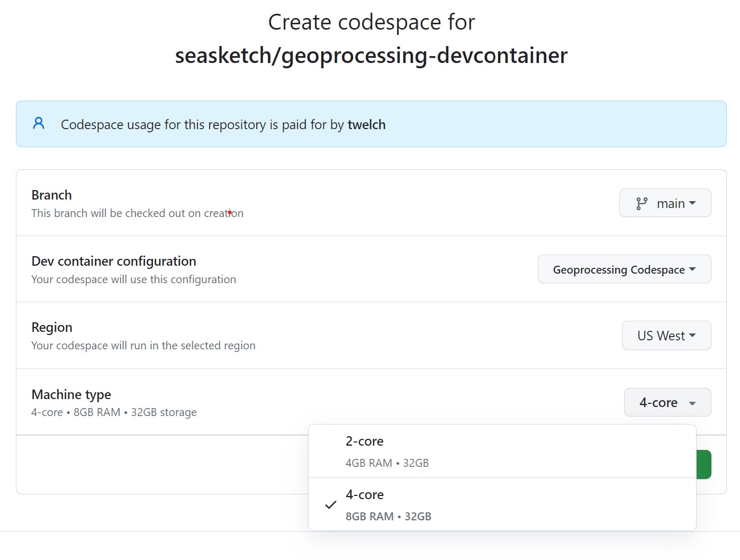
Task: Open the main branch dropdown
Action: [x=665, y=203]
